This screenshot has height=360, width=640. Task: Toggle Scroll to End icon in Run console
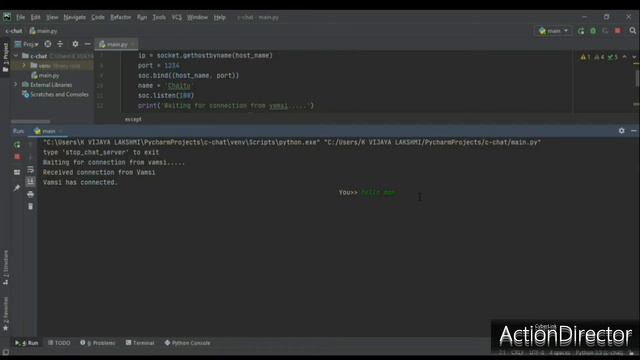click(31, 182)
